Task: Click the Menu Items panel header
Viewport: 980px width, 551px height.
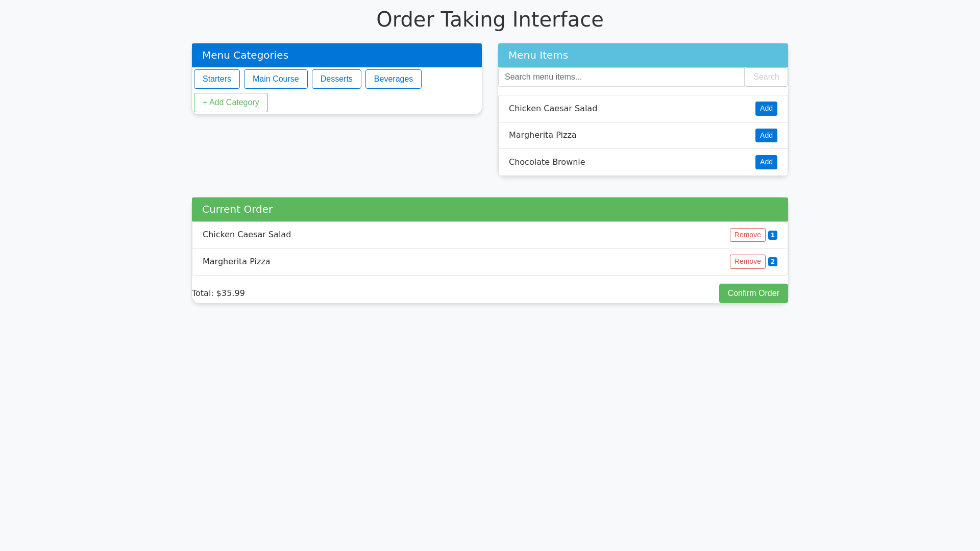Action: [643, 55]
